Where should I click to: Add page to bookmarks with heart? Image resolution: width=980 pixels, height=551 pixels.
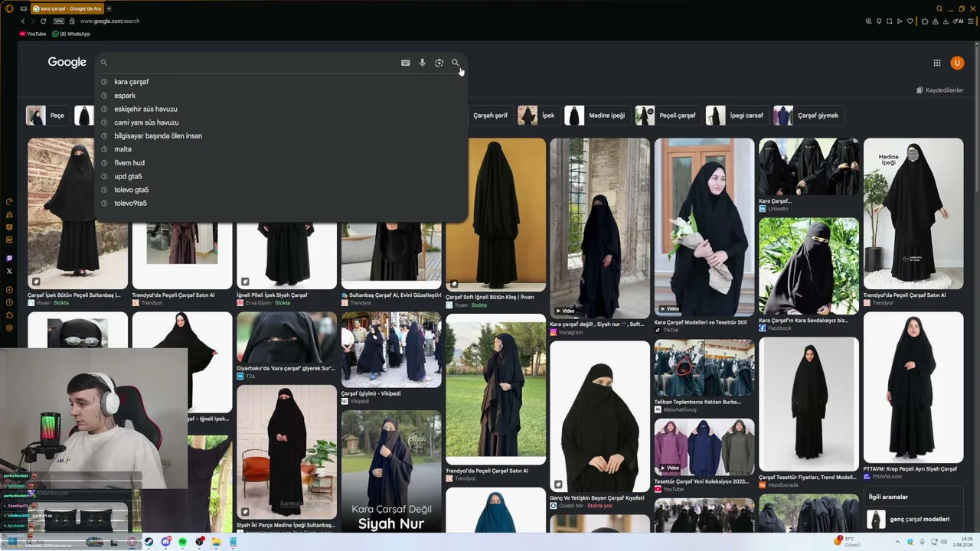tap(910, 21)
